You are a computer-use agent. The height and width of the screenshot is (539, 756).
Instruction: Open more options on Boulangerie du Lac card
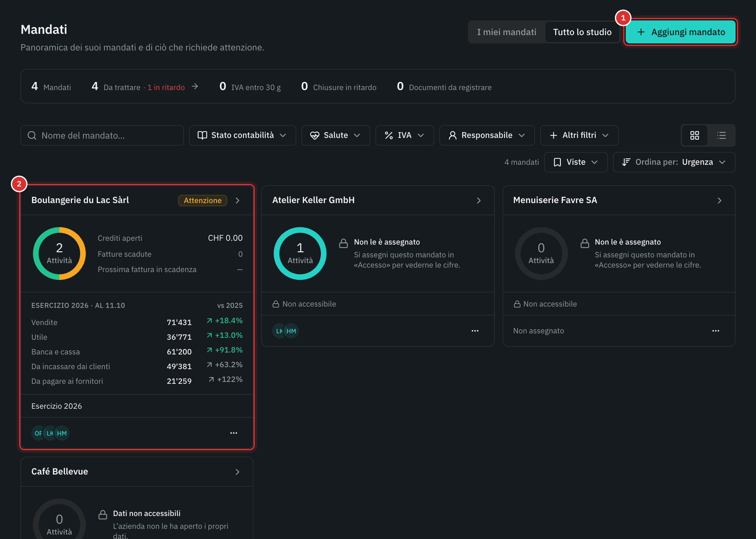(234, 433)
